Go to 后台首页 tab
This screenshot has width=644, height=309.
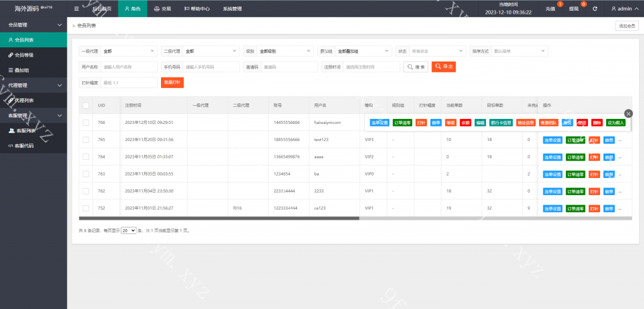102,9
